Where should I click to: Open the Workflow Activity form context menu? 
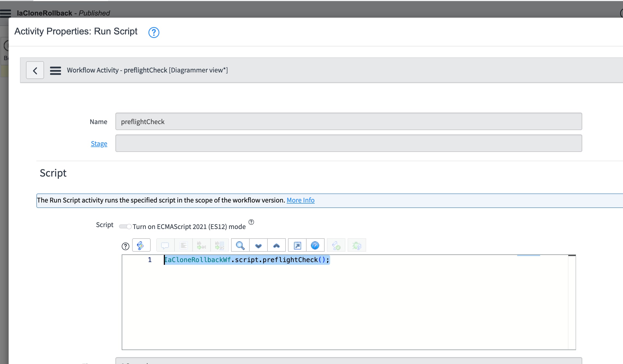coord(56,71)
